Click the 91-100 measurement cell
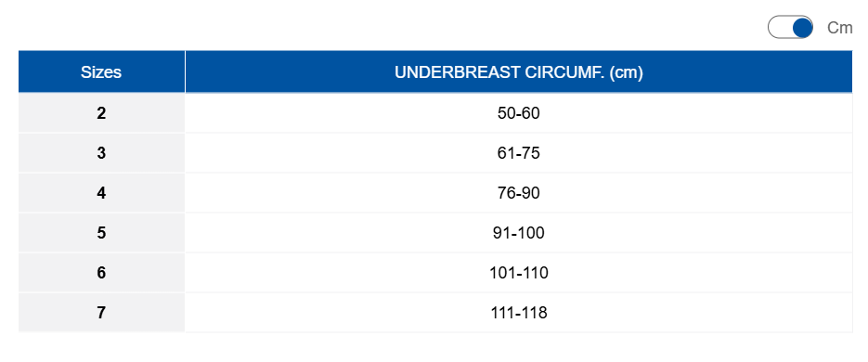Viewport: 868px width, 362px height. point(519,232)
